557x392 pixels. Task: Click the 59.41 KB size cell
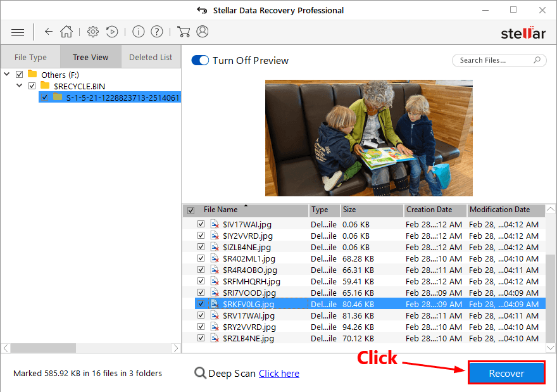point(358,281)
